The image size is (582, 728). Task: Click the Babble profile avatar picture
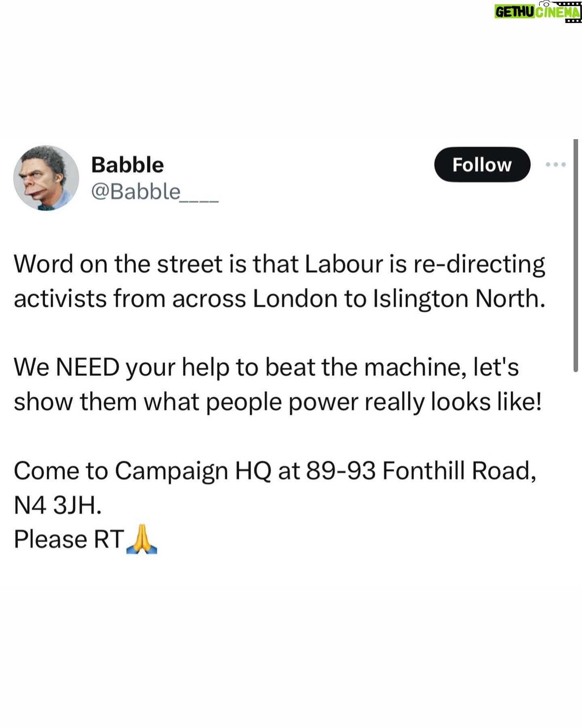[46, 178]
